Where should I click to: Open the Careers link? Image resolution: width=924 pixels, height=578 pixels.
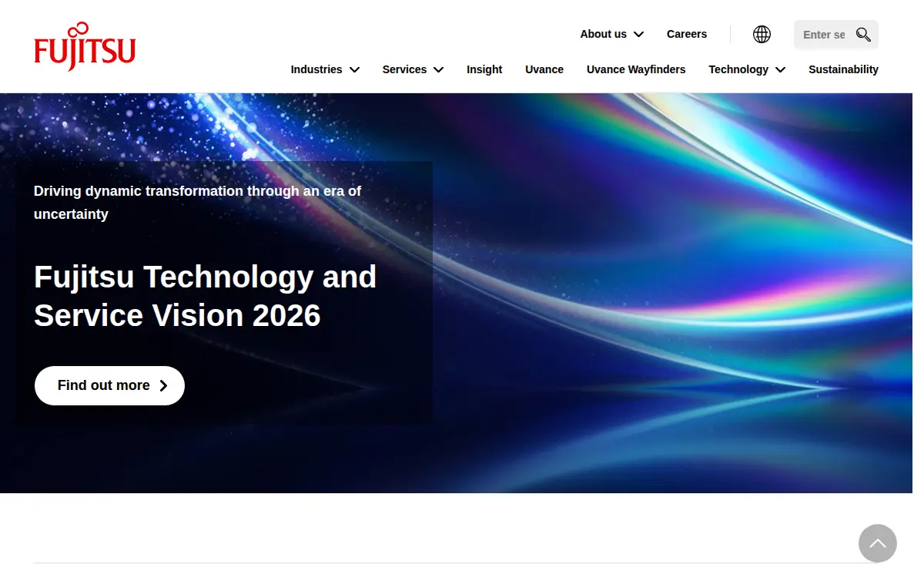click(687, 34)
